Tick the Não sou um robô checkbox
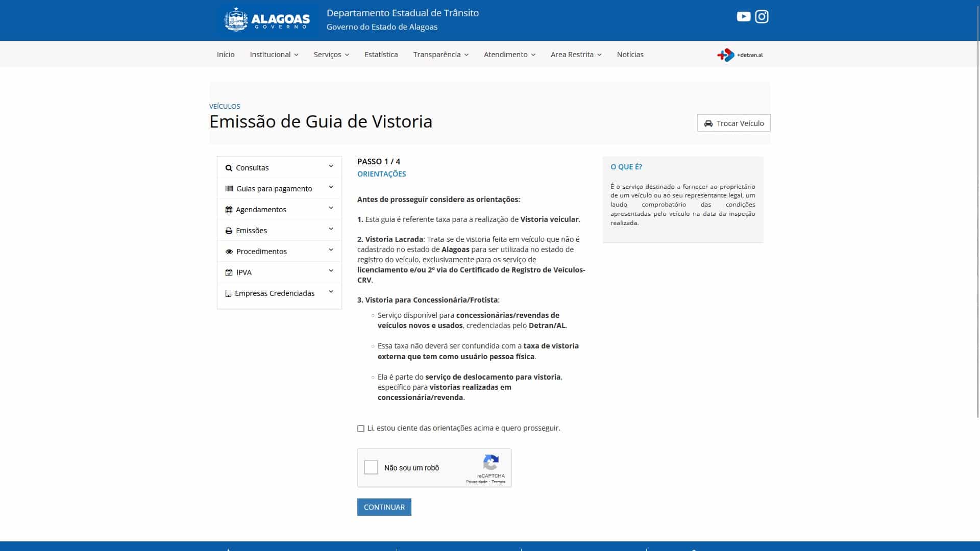Viewport: 980px width, 551px height. 371,467
